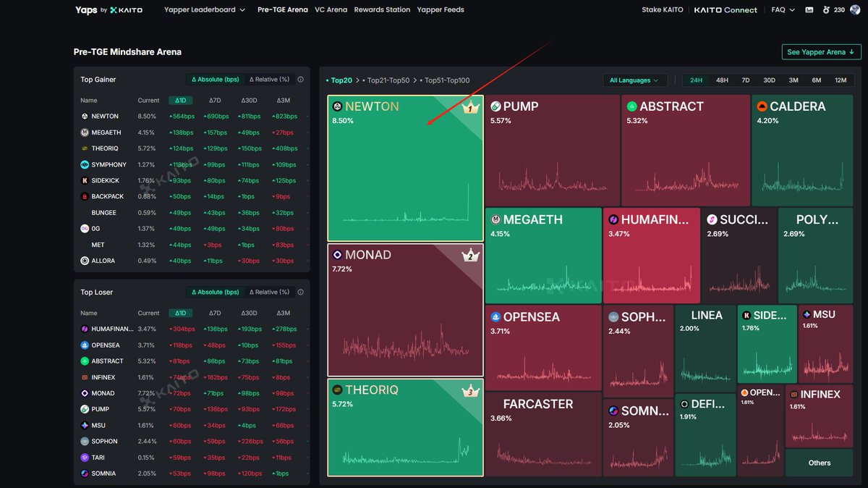Open the Others tile in the treemap
Screen dimensions: 868x488
[x=820, y=463]
